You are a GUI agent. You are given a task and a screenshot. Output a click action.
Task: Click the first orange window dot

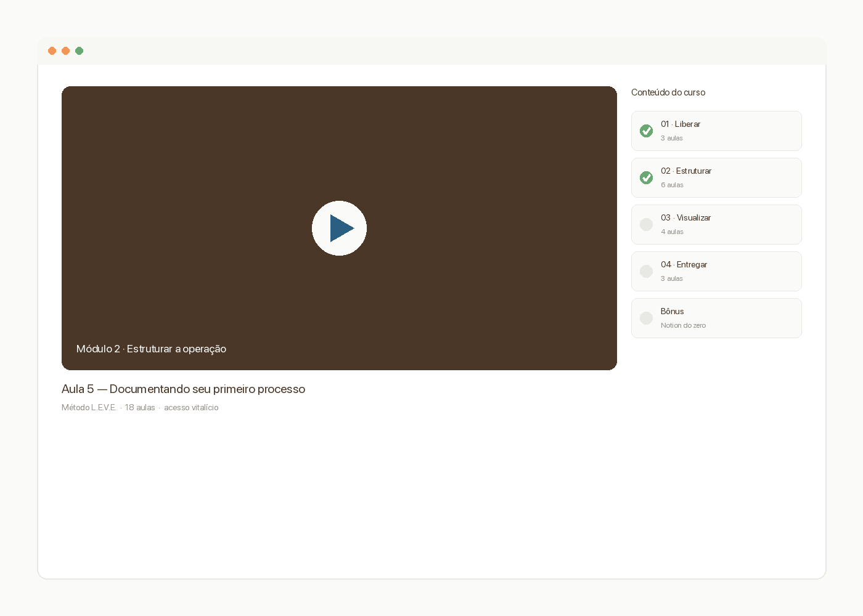coord(52,51)
